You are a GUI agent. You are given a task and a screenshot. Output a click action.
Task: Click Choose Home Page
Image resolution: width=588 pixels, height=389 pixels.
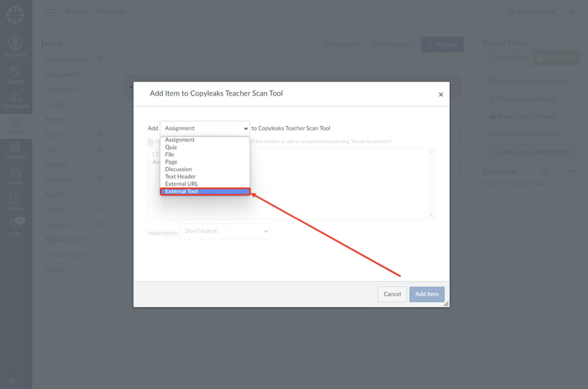(x=532, y=99)
